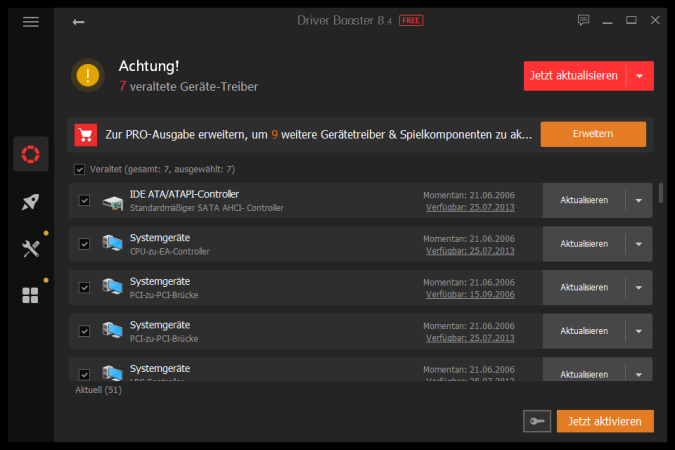Open the Verfügbar: 25.07.2013 link for CPU-zu-EA-Controller
This screenshot has width=675, height=450.
click(x=470, y=251)
